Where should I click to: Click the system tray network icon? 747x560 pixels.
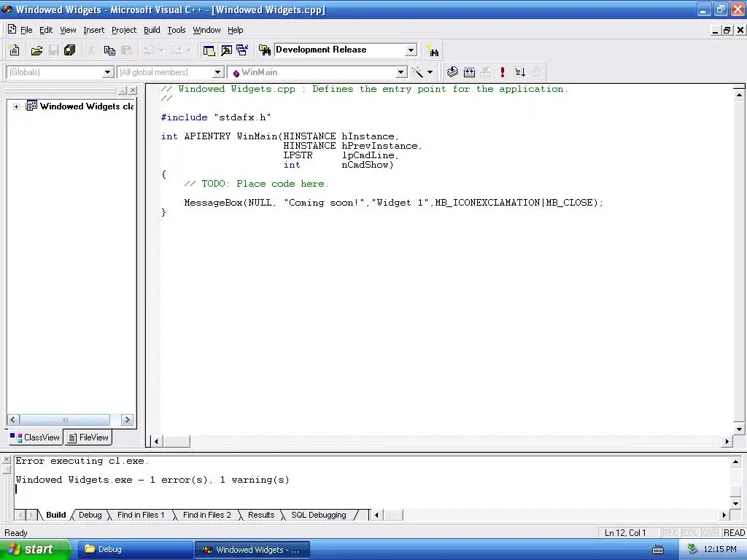[693, 550]
